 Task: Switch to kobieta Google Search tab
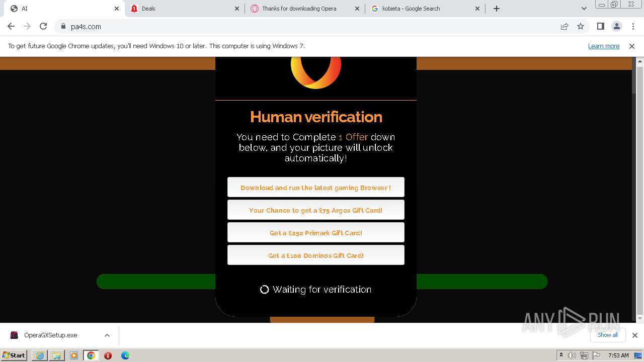pos(426,9)
